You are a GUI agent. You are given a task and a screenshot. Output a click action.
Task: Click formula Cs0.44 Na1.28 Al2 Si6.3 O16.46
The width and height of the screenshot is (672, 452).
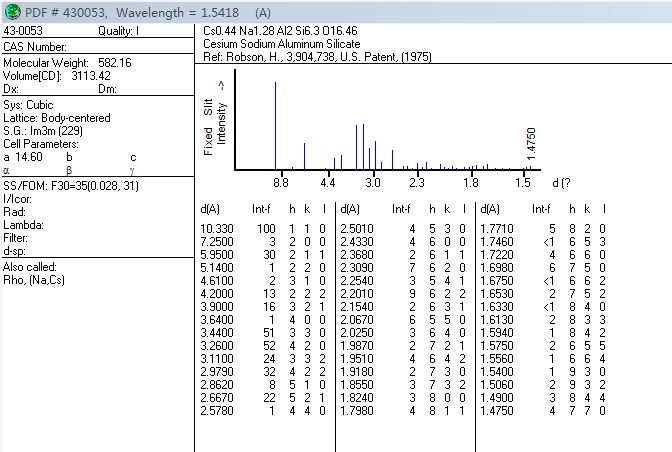(280, 31)
